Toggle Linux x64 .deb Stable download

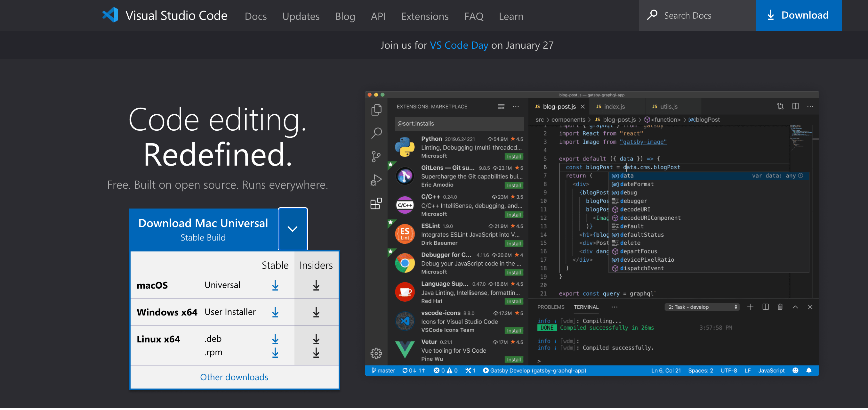click(275, 337)
